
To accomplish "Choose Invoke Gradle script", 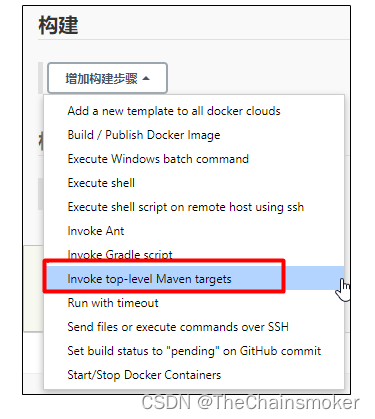I will point(120,254).
